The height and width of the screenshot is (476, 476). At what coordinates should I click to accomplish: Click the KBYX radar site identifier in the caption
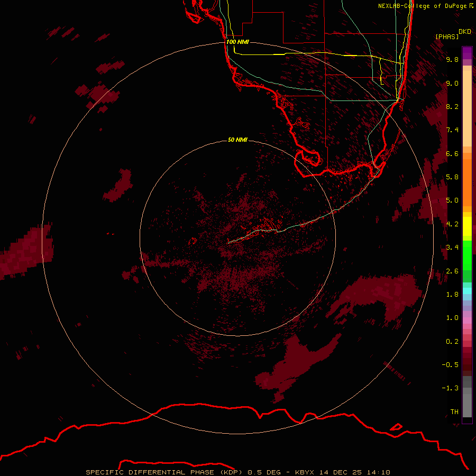(x=306, y=472)
